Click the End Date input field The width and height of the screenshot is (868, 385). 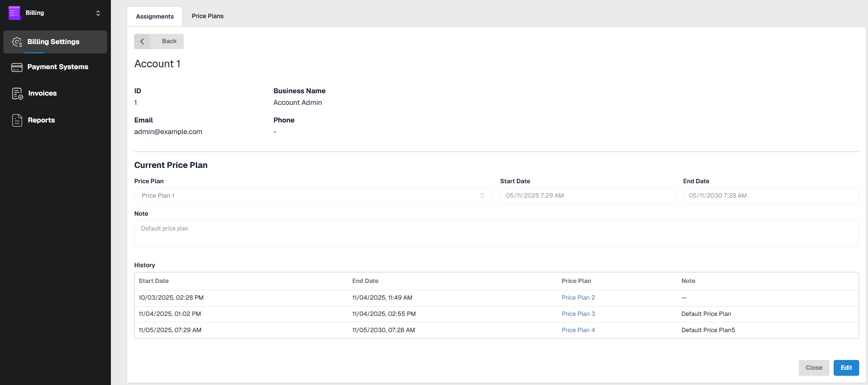pos(770,196)
